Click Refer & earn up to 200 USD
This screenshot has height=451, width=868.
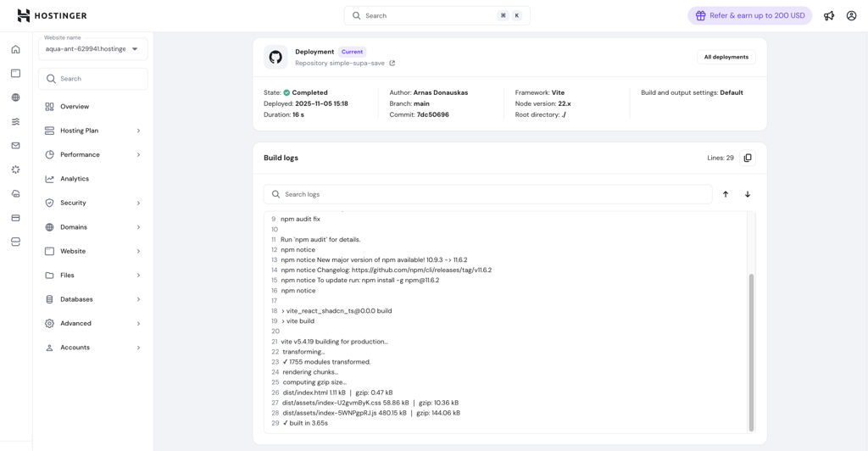coord(749,15)
